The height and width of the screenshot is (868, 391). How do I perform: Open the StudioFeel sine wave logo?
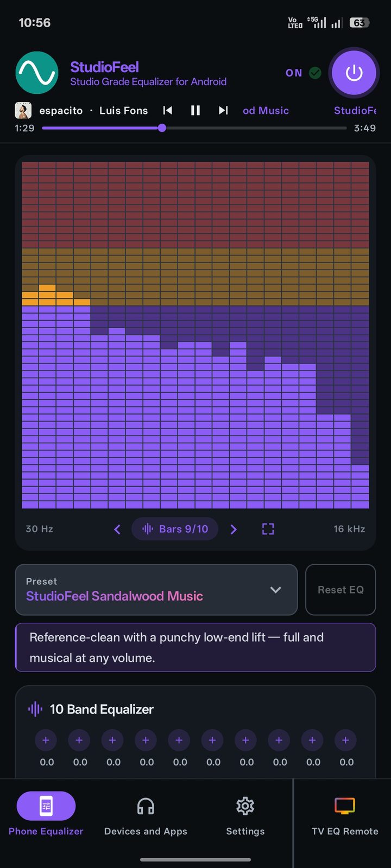pos(37,73)
